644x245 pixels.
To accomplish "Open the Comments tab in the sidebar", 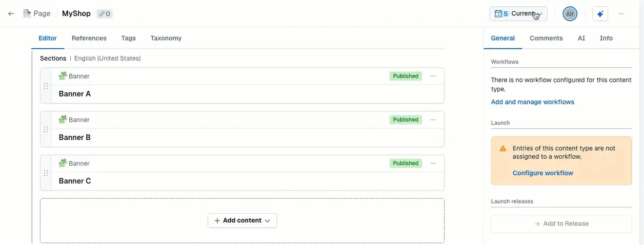I will click(546, 38).
